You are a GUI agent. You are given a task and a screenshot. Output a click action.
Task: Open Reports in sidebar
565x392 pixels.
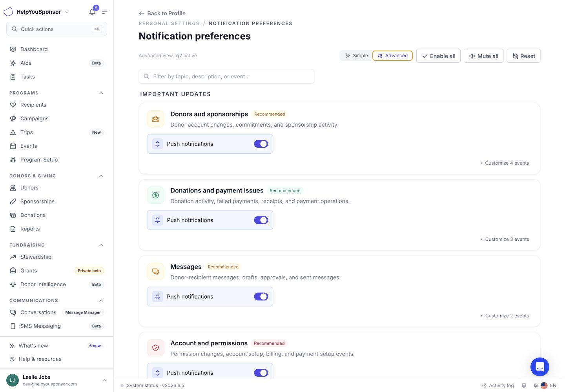tap(56, 229)
